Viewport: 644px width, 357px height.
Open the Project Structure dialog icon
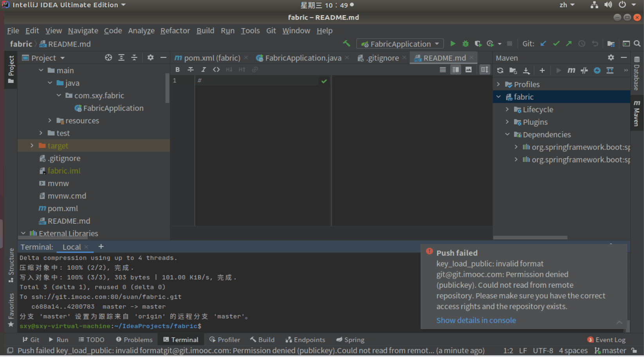pyautogui.click(x=611, y=43)
